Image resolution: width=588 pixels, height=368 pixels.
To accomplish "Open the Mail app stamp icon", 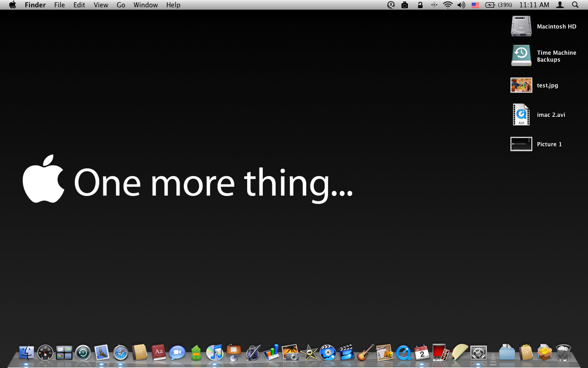I will [102, 353].
